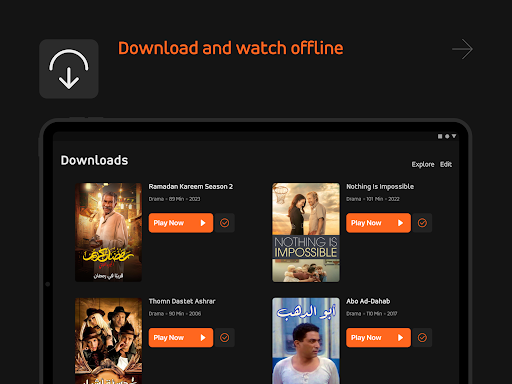This screenshot has height=384, width=512.
Task: Play Ramadan Kareem Season 2 now
Action: pyautogui.click(x=181, y=223)
